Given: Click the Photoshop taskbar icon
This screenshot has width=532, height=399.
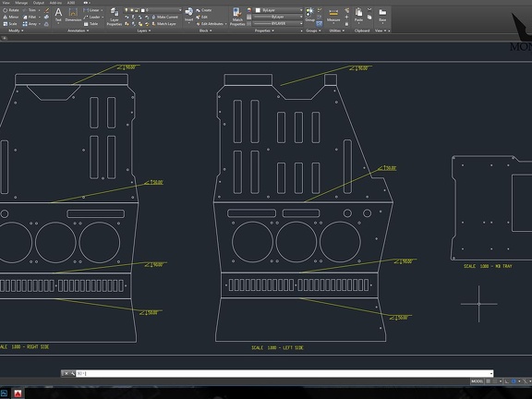Looking at the screenshot, I should click(4, 393).
